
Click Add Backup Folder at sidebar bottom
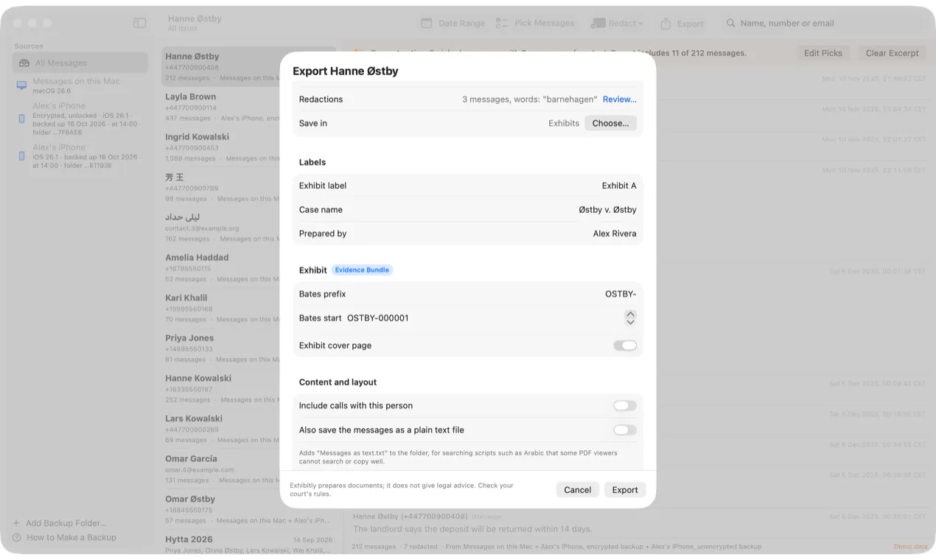(x=60, y=523)
